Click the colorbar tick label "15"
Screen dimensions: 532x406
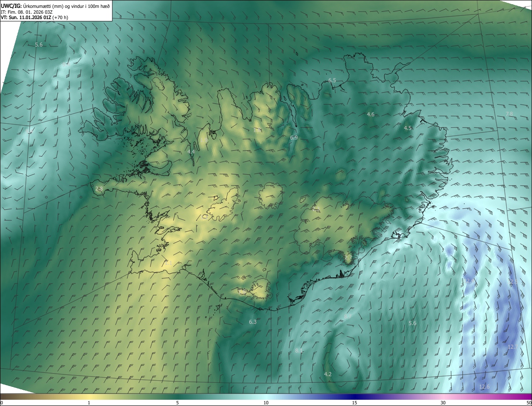tap(355, 403)
